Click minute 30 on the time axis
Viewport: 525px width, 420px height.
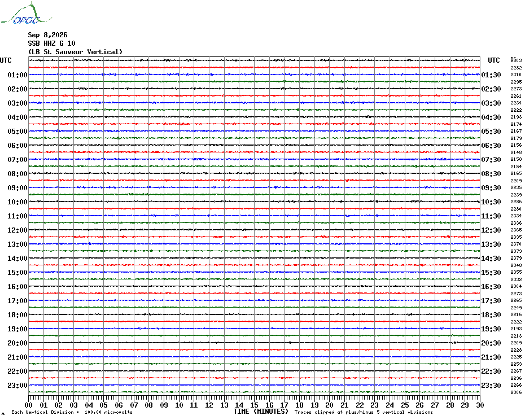point(480,405)
